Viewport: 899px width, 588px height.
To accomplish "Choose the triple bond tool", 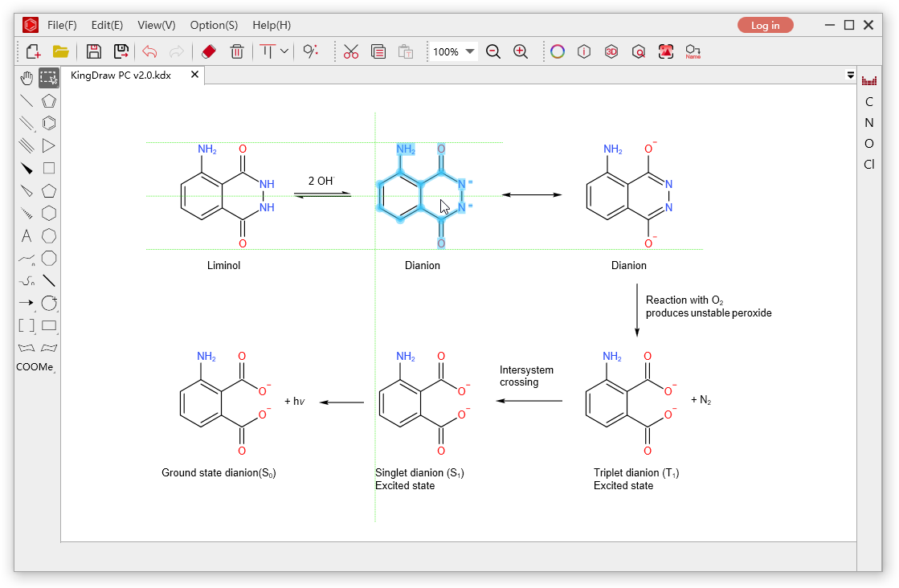I will click(x=27, y=145).
